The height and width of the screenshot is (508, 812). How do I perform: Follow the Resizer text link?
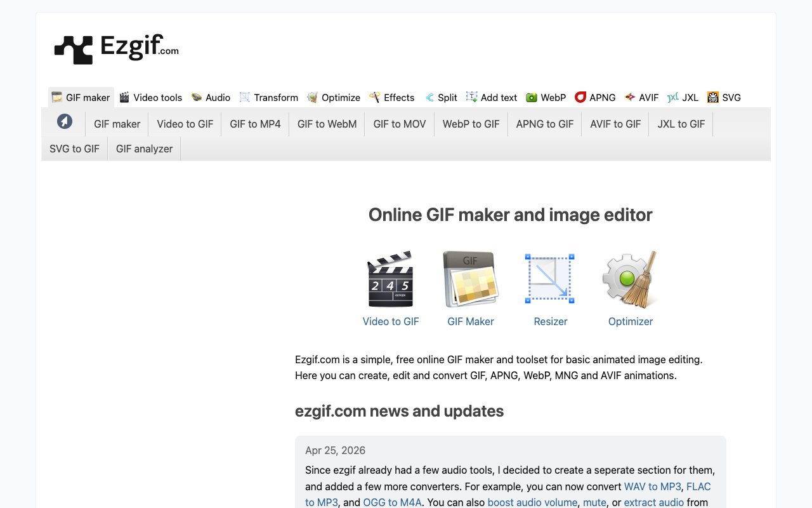tap(551, 321)
